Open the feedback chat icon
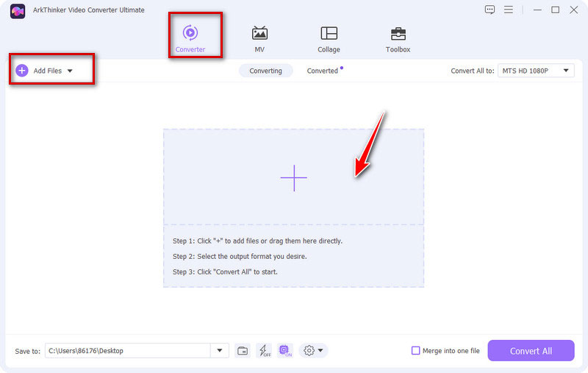The width and height of the screenshot is (588, 373). click(x=490, y=10)
